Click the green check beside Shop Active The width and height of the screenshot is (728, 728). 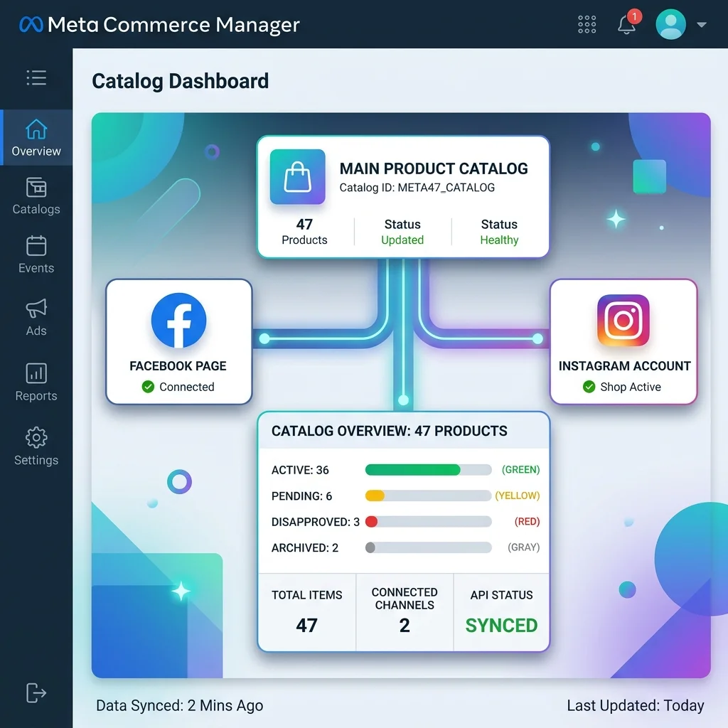pyautogui.click(x=589, y=387)
